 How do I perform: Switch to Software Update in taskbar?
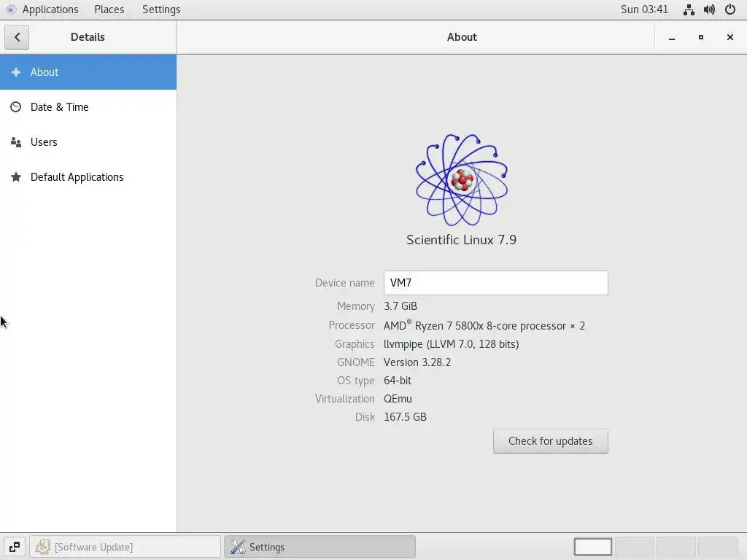pos(125,547)
